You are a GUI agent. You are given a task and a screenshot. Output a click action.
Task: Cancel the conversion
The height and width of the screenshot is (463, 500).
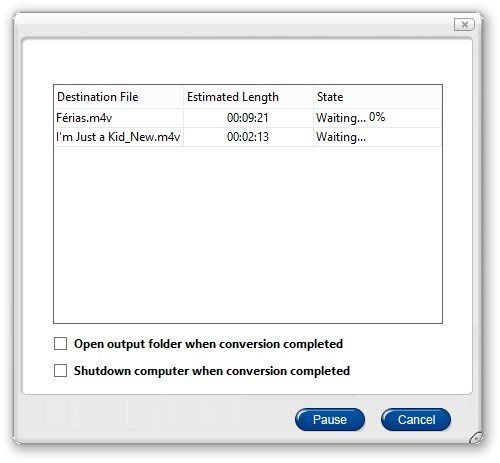(416, 420)
